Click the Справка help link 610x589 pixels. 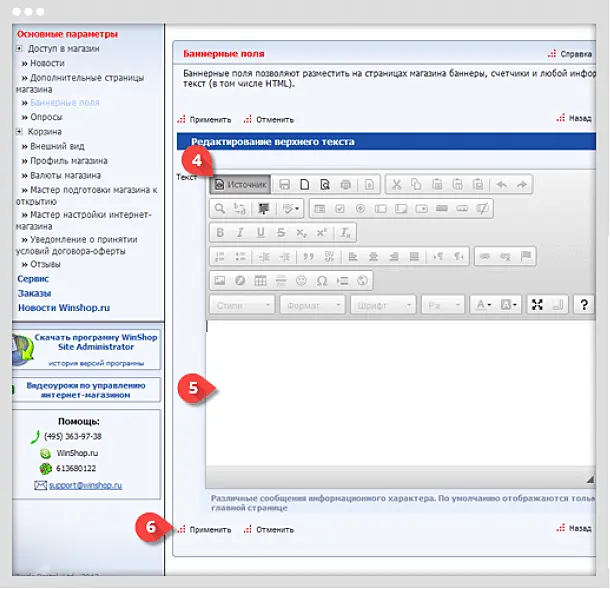pyautogui.click(x=575, y=54)
